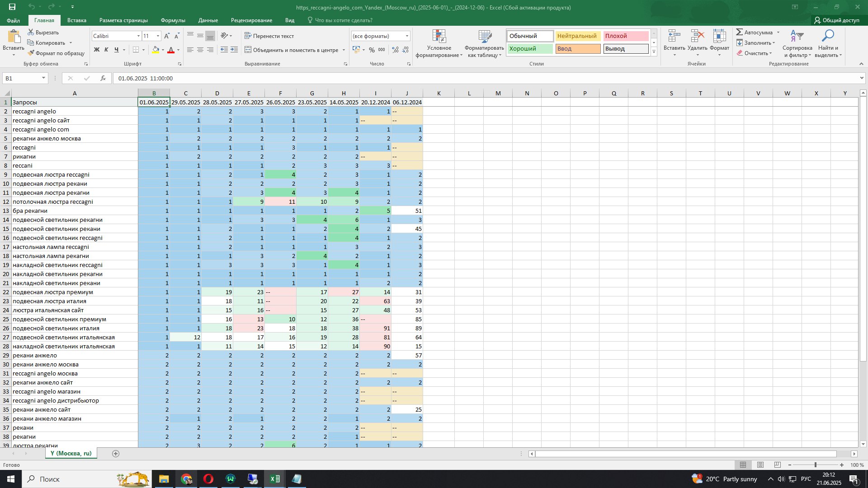Expand the formula bar
Screen dimensions: 868x488
pos(862,78)
